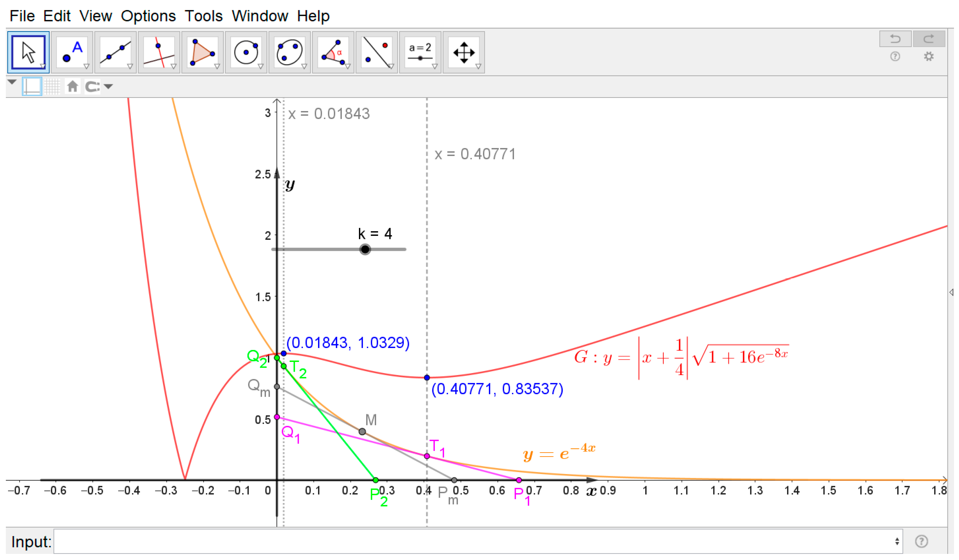Select the Move Graphics View tool
The width and height of the screenshot is (959, 560).
(x=464, y=53)
